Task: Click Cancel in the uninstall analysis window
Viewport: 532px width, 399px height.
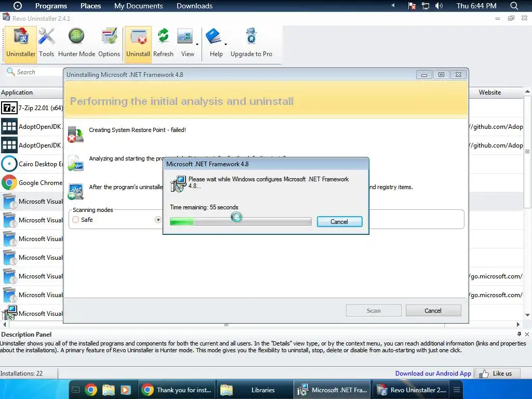Action: 433,311
